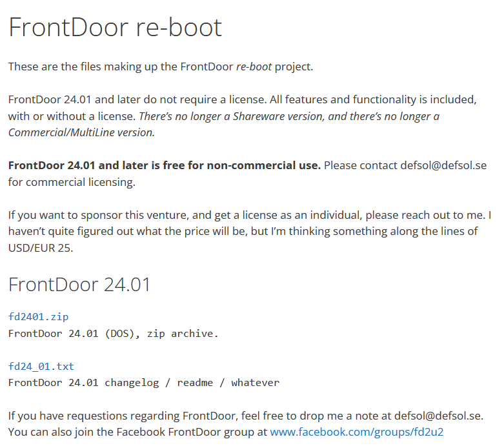Image resolution: width=504 pixels, height=448 pixels.
Task: Open the fd2401.zip download link
Action: pyautogui.click(x=38, y=317)
